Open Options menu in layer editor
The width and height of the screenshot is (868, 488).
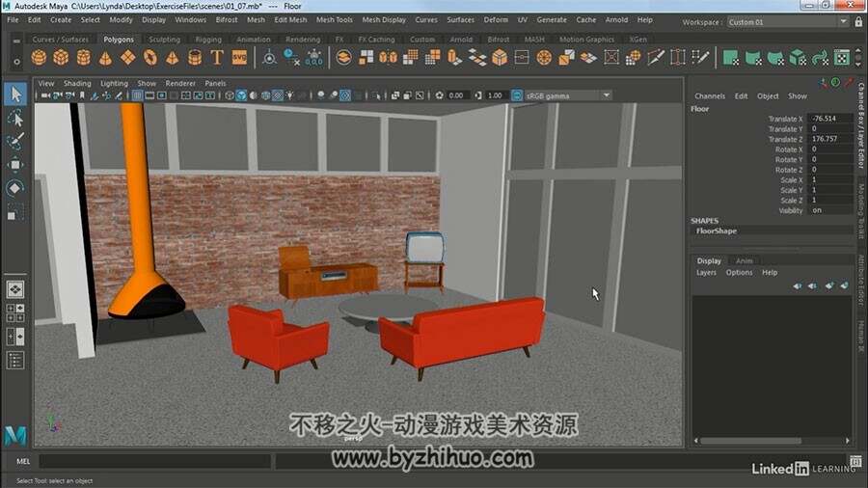[739, 273]
